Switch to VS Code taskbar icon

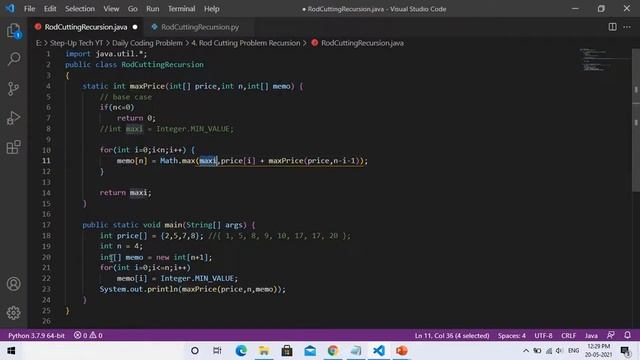[x=379, y=351]
